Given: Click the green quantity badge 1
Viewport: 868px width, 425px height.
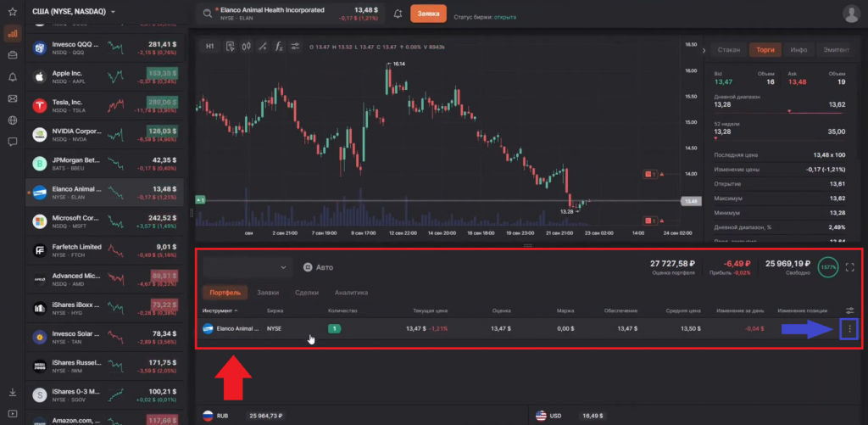Looking at the screenshot, I should tap(334, 328).
